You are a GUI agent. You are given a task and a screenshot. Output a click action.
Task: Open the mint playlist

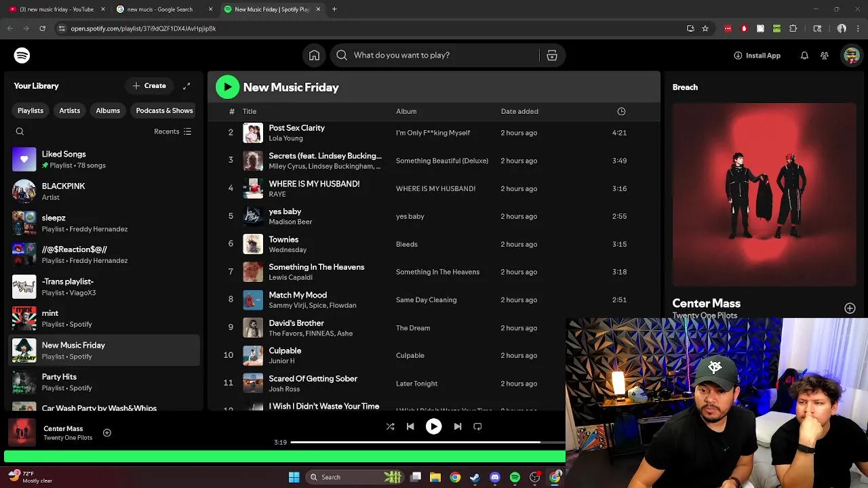[x=105, y=319]
